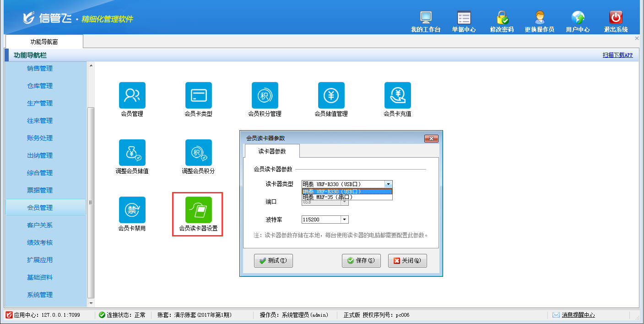Select 系统管理 in the navigation sidebar
644x324 pixels.
point(40,295)
